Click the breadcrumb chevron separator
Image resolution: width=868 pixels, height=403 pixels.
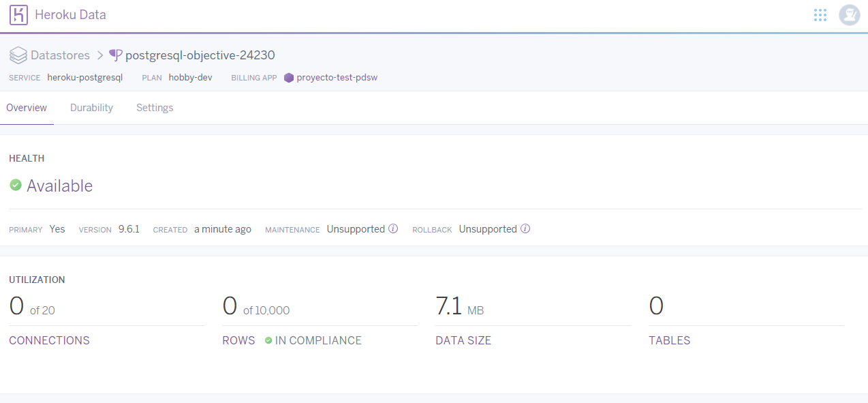click(x=99, y=55)
